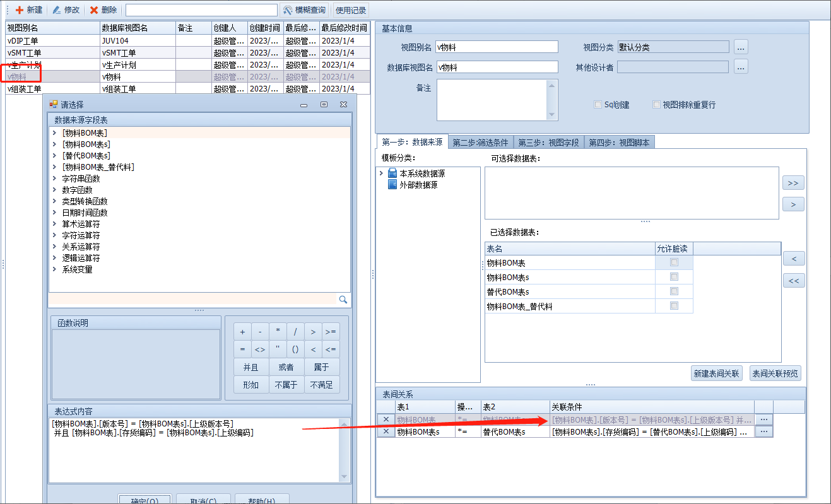Enable the Sql创建 checkbox
831x504 pixels.
tap(598, 105)
